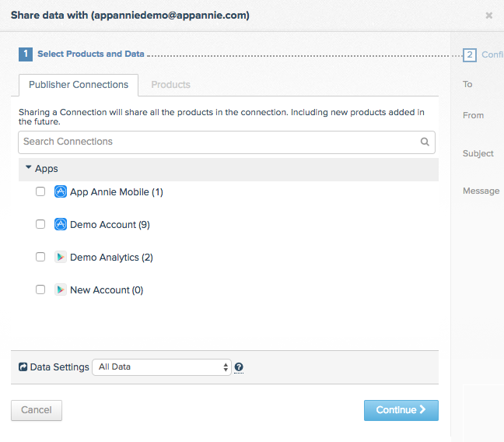This screenshot has height=442, width=504.
Task: Collapse the Apps group
Action: (28, 167)
